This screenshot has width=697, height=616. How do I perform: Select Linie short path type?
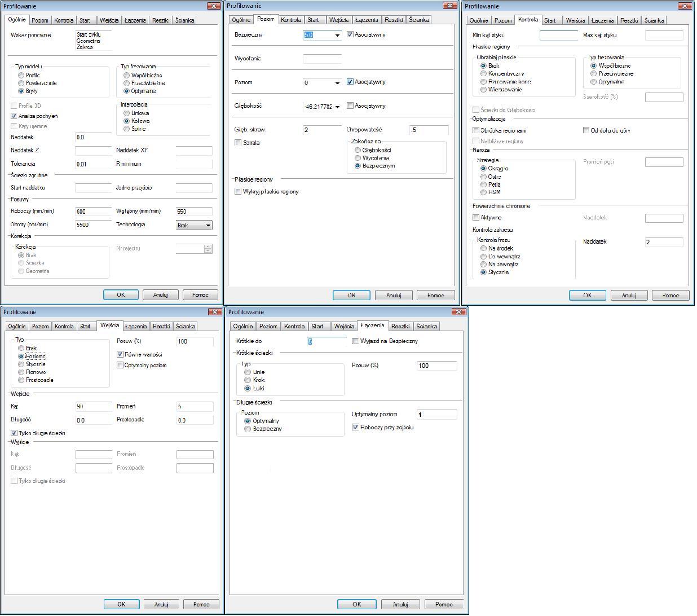pyautogui.click(x=247, y=372)
